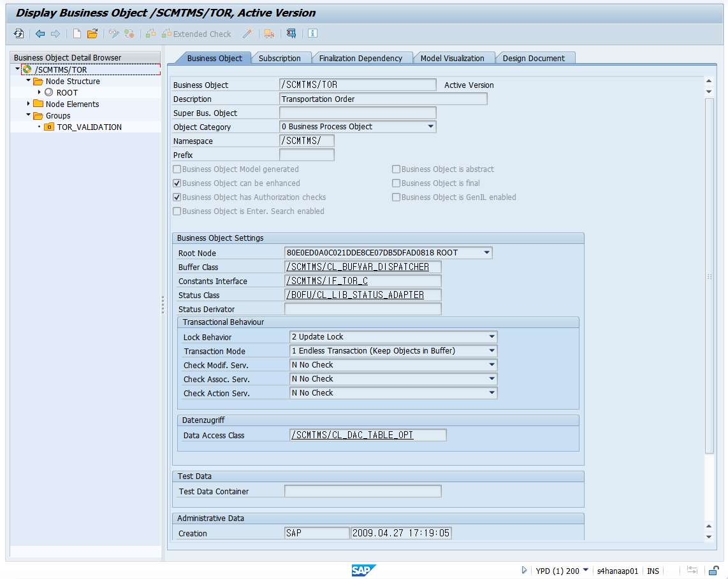Click the Groups folder icon
This screenshot has height=579, width=728.
[x=38, y=115]
